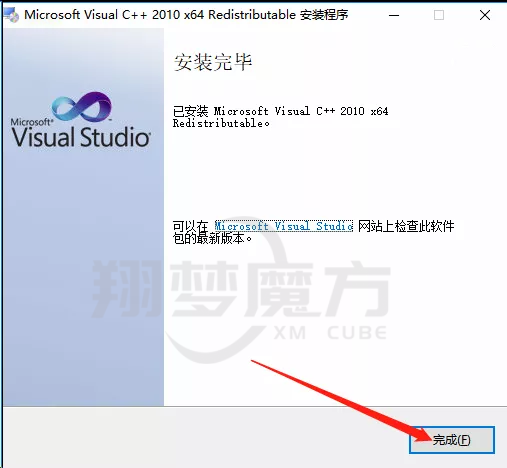Click the 翔梦魔方 watermark characters
Image resolution: width=507 pixels, height=468 pixels.
pyautogui.click(x=240, y=289)
